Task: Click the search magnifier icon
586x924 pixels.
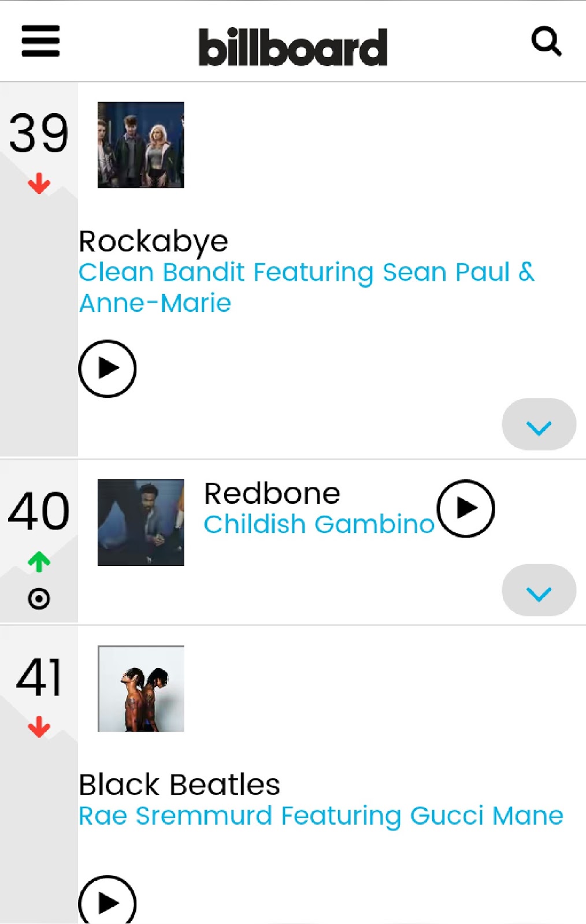Action: tap(547, 41)
